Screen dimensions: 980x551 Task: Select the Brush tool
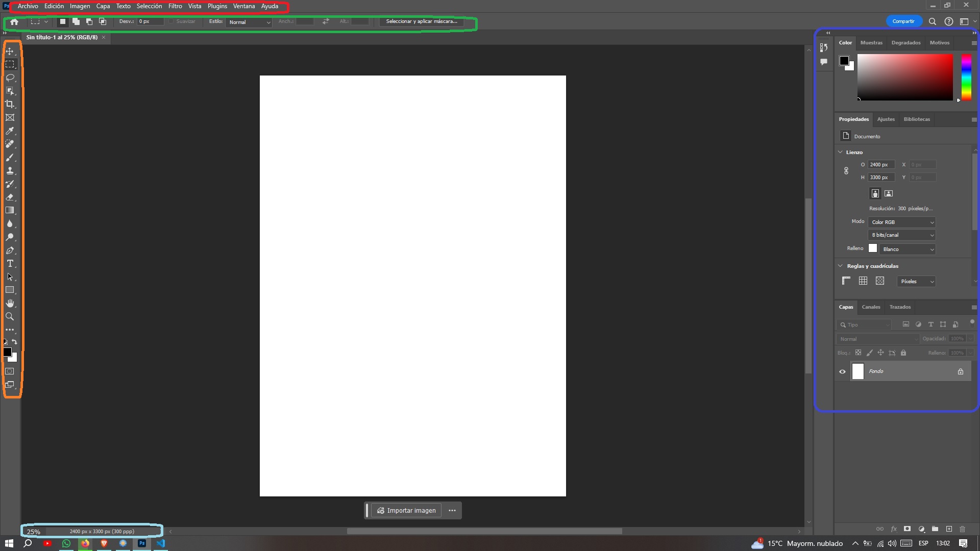(x=9, y=157)
